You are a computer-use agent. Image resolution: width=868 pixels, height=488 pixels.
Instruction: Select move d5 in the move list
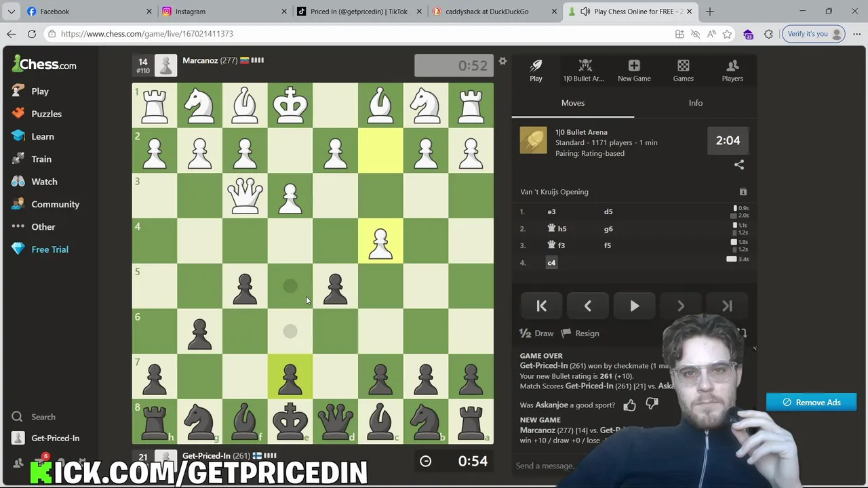(x=608, y=211)
